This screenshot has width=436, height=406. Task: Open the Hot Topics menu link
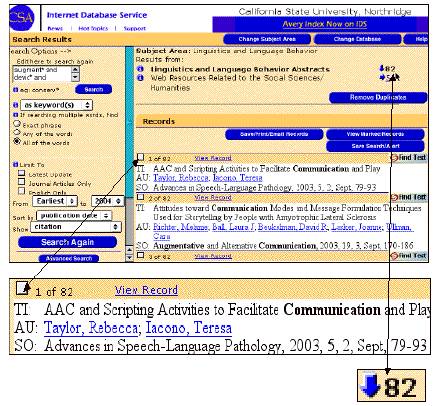(93, 29)
